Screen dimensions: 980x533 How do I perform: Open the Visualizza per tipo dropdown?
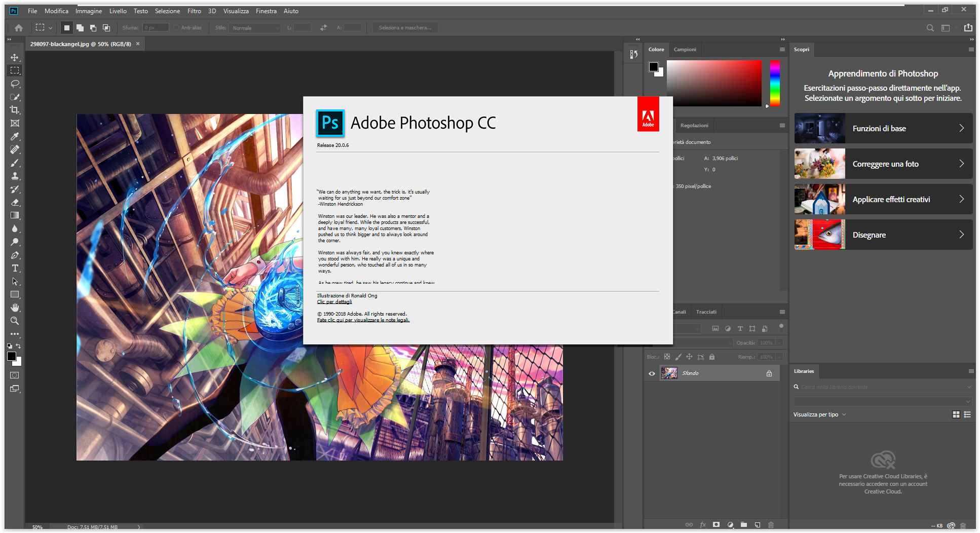(820, 414)
